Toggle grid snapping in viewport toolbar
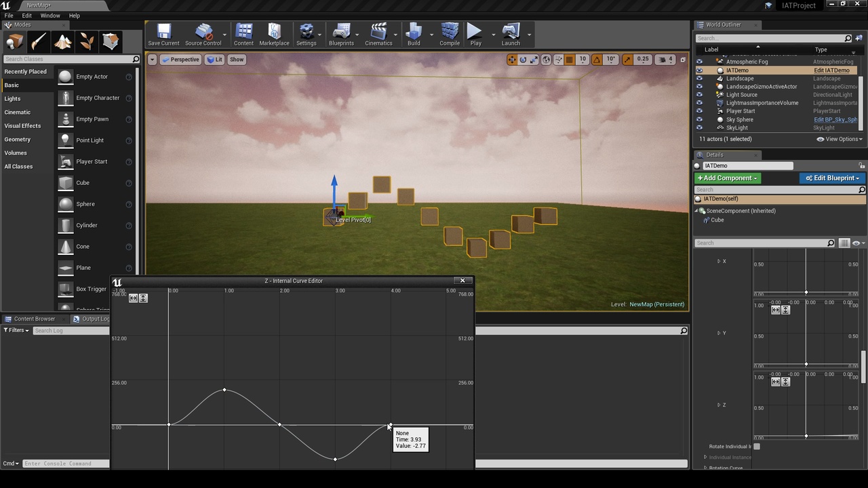 570,60
